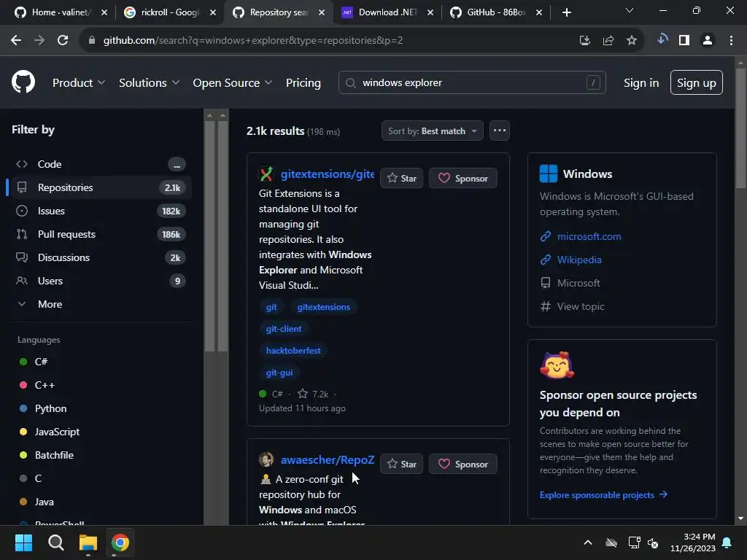Click the search magnifier icon in GitHub search box
The image size is (747, 560).
click(x=351, y=83)
